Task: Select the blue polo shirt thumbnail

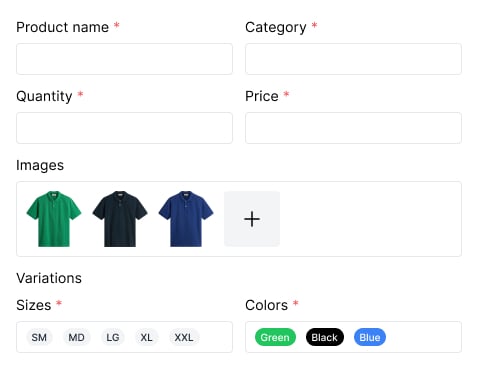Action: (x=186, y=219)
